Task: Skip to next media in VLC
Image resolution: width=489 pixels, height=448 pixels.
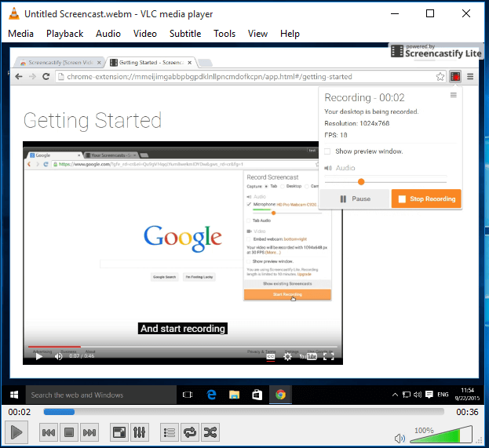Action: coord(89,432)
